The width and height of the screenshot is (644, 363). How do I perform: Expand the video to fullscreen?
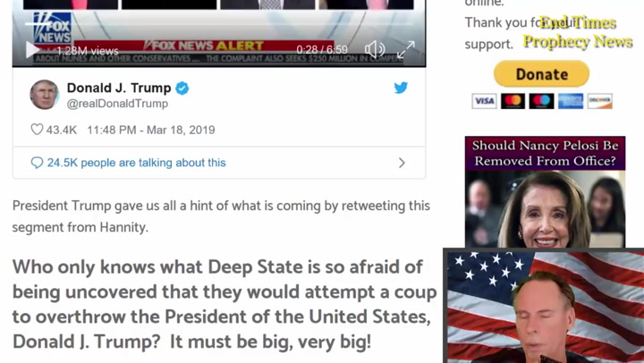click(406, 50)
